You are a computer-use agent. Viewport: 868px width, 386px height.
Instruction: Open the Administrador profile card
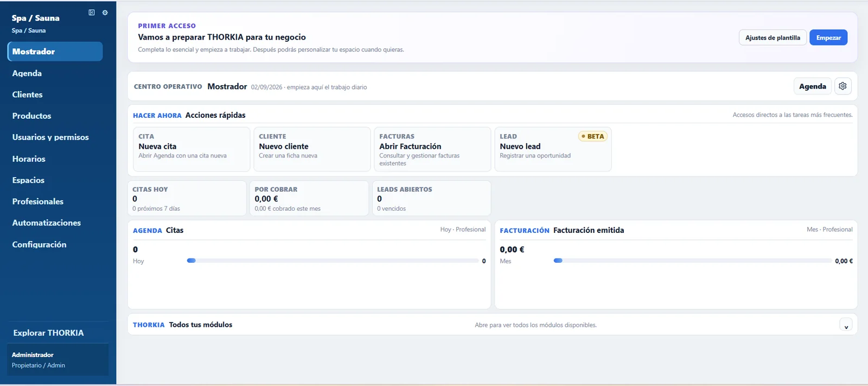tap(58, 359)
